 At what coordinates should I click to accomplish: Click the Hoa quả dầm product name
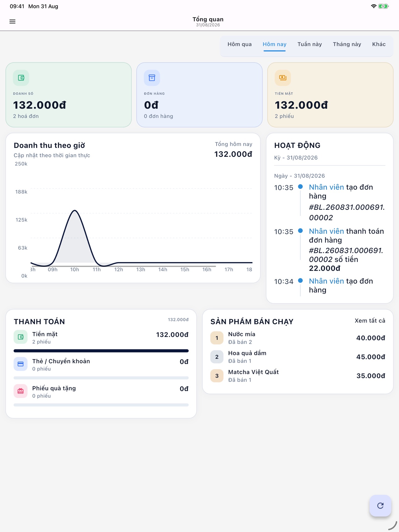tap(247, 353)
